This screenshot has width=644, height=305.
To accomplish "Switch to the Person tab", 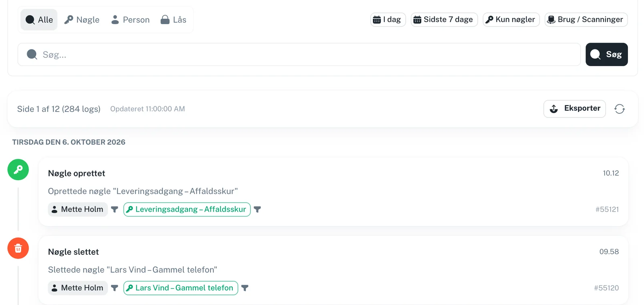I will [x=130, y=20].
